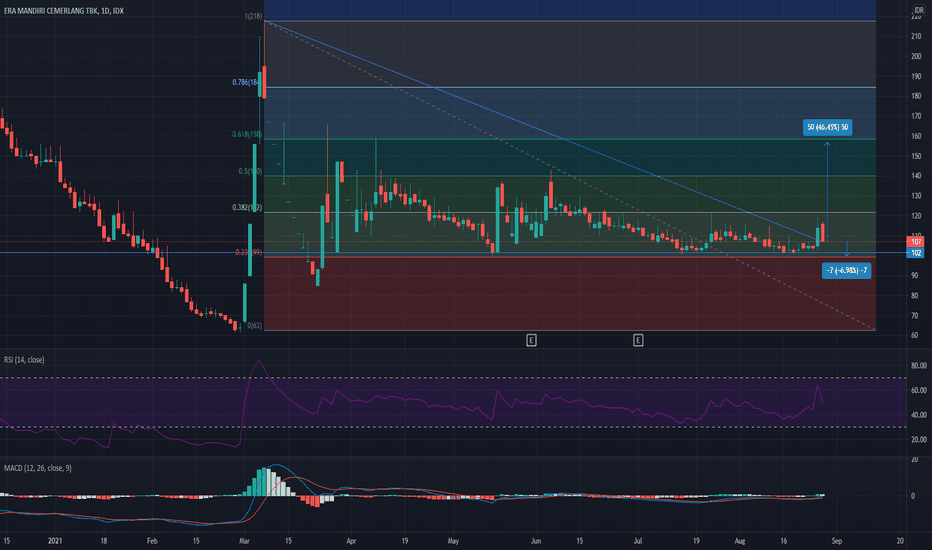This screenshot has width=932, height=550.
Task: Click the 0.618 Fibonacci level label
Action: pyautogui.click(x=247, y=134)
